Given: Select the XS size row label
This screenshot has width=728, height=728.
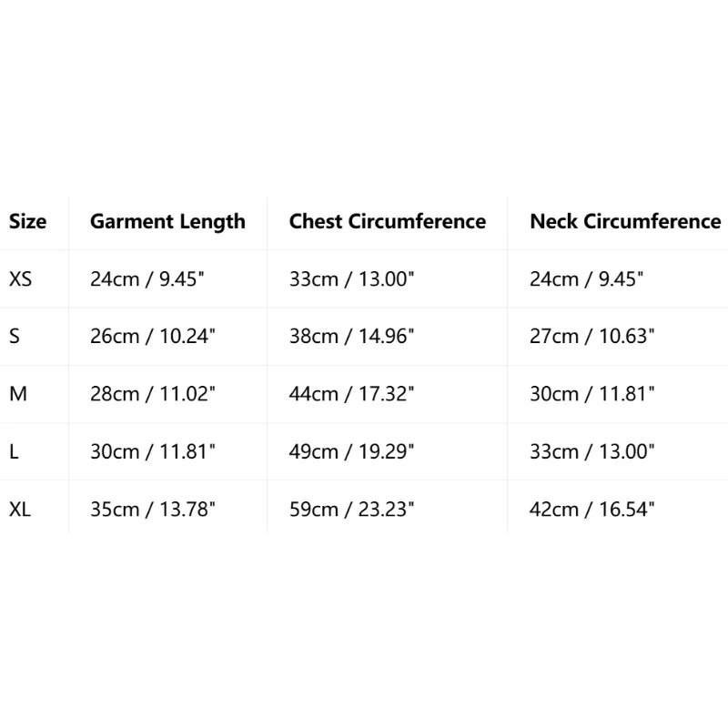Looking at the screenshot, I should pyautogui.click(x=20, y=279).
